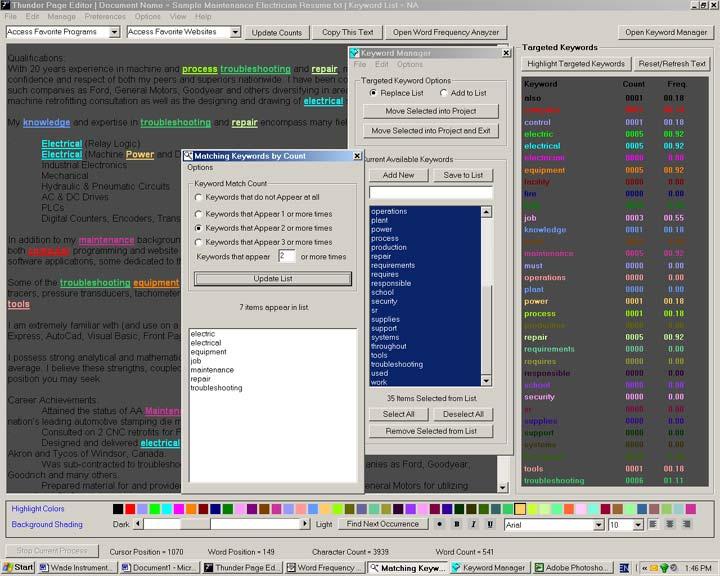
Task: Click Remove Selected from List button
Action: tap(431, 431)
